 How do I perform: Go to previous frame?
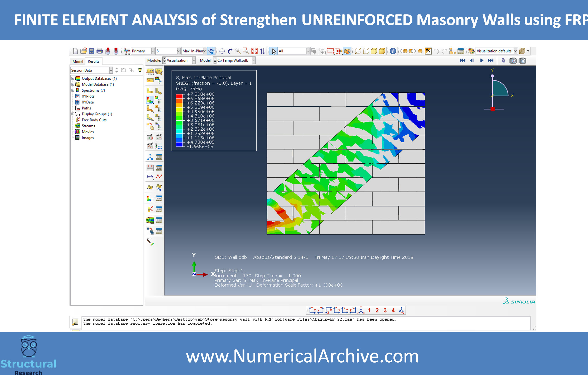(472, 60)
